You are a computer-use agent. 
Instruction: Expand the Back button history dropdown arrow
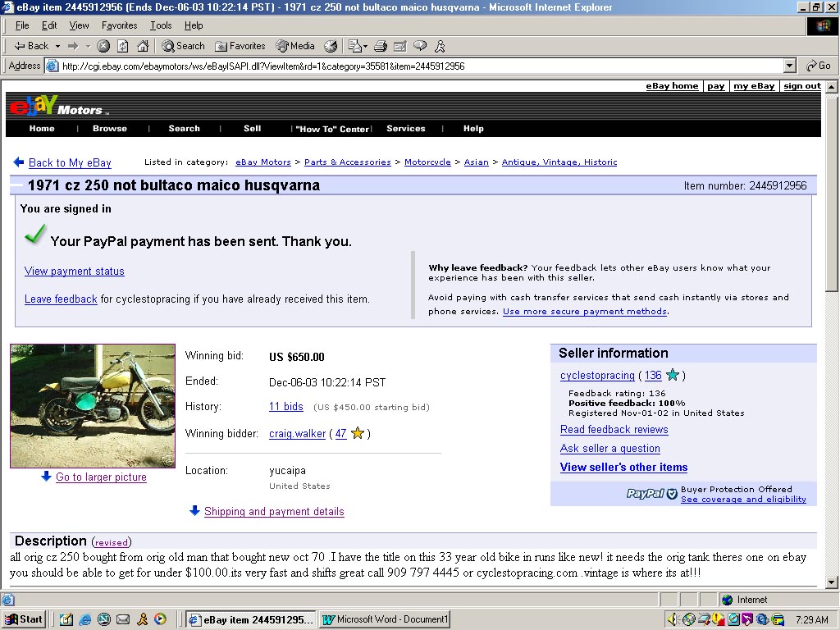pos(57,46)
